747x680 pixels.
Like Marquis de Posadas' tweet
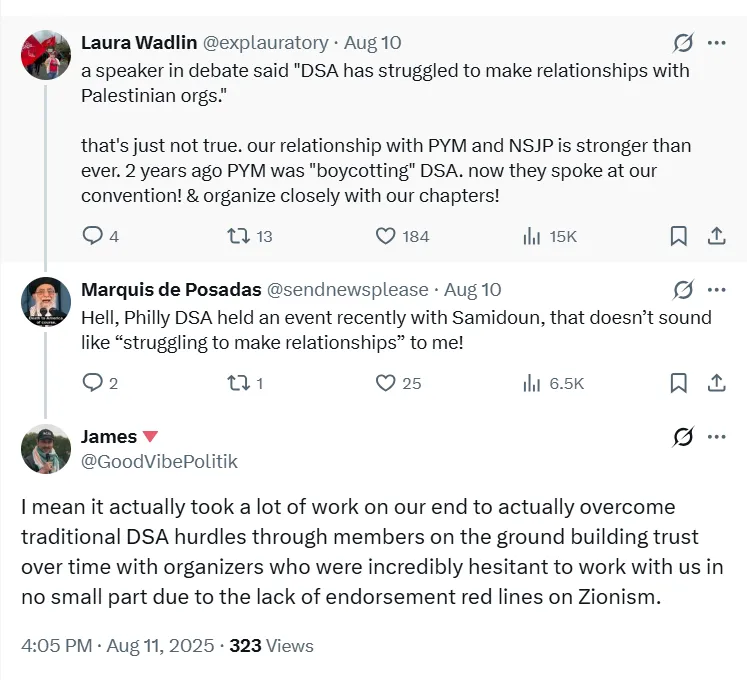(x=386, y=383)
